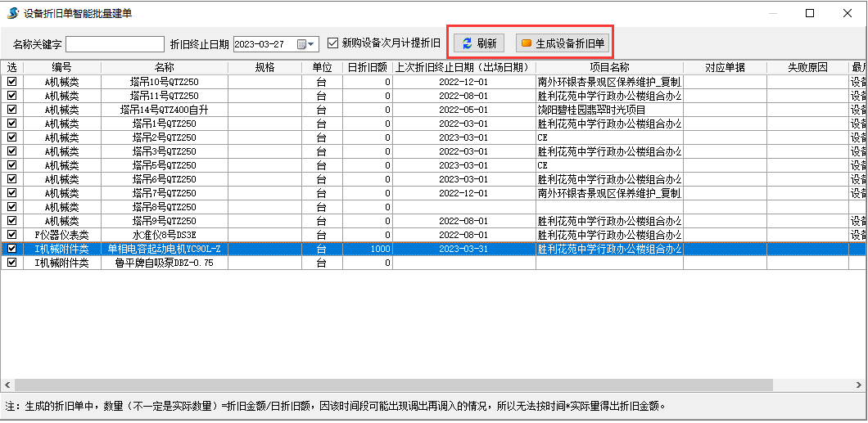Click the app logo in the title bar

[x=13, y=13]
